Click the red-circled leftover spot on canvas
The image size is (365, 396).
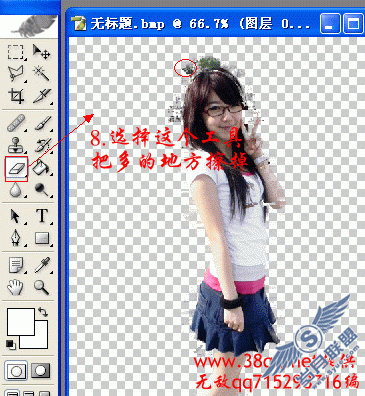click(186, 68)
